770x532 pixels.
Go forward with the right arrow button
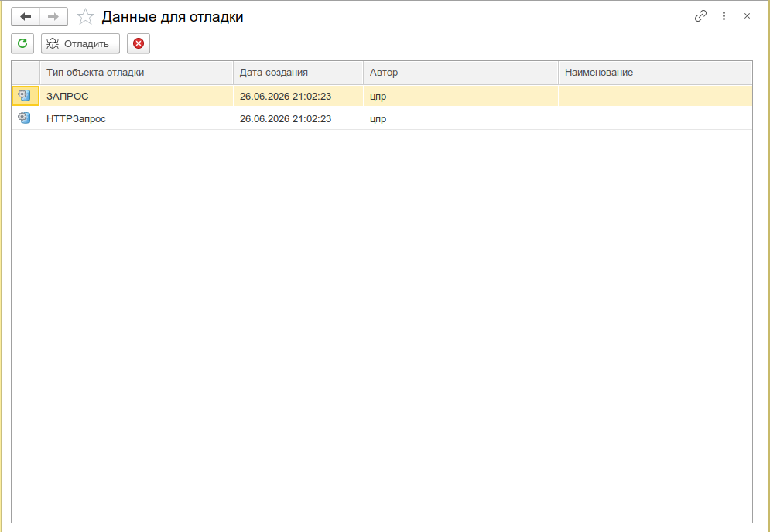point(53,17)
